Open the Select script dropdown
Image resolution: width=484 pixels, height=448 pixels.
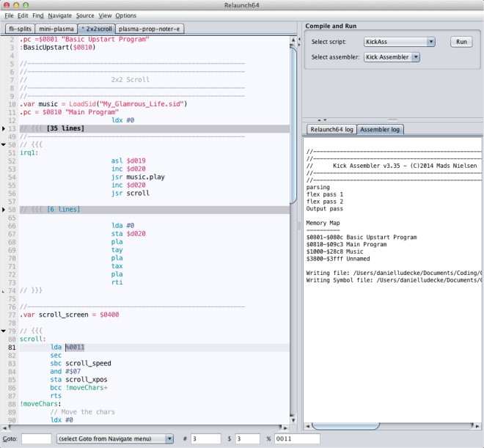(x=400, y=42)
